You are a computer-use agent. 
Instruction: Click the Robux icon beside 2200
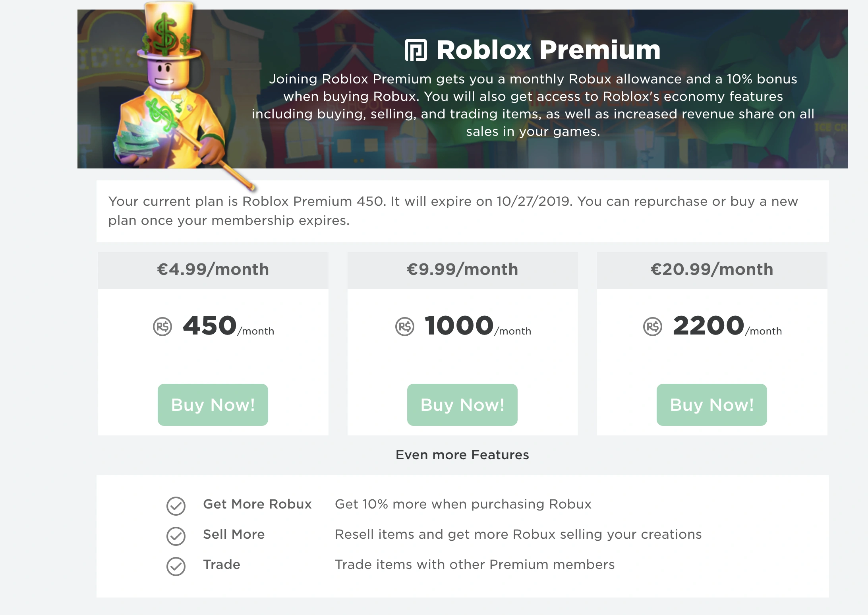pyautogui.click(x=653, y=327)
